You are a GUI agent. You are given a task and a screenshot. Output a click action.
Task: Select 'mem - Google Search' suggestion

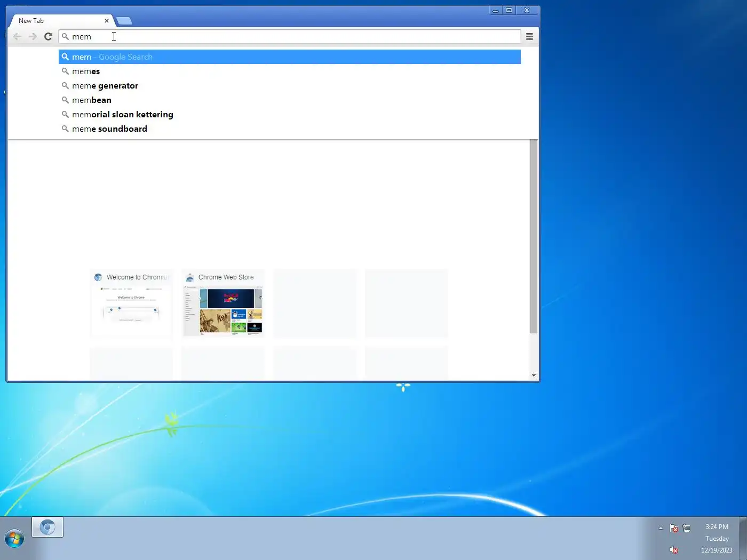pos(289,57)
